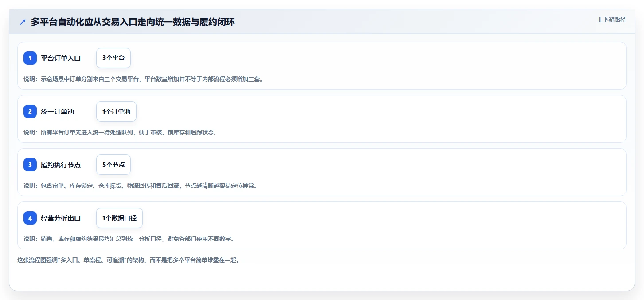The height and width of the screenshot is (300, 644).
Task: Click step number 2 badge
Action: click(x=30, y=111)
